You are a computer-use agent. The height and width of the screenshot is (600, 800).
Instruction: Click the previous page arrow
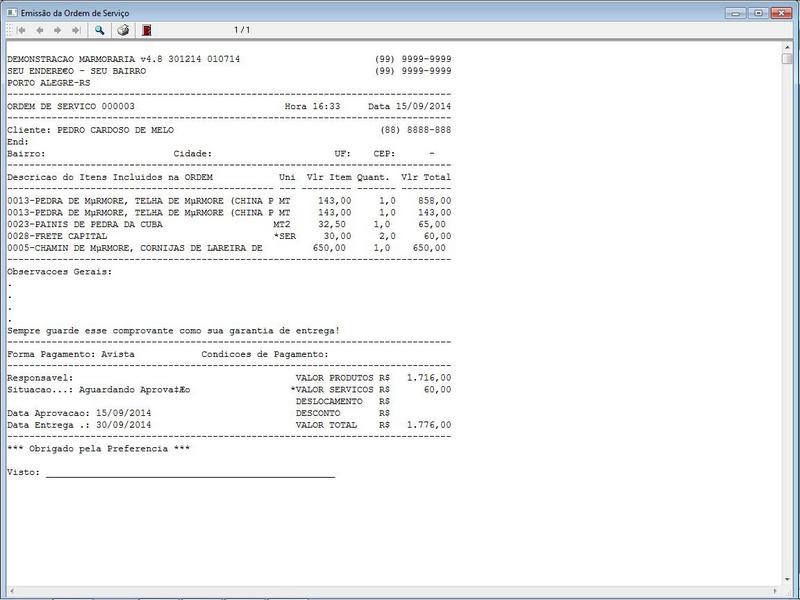pos(39,30)
